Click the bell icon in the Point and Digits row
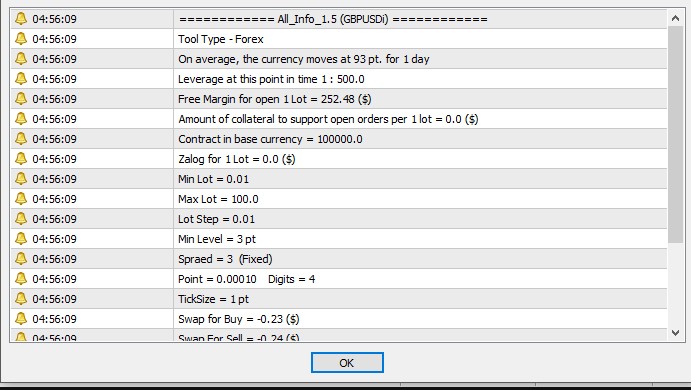Image resolution: width=691 pixels, height=390 pixels. point(21,279)
